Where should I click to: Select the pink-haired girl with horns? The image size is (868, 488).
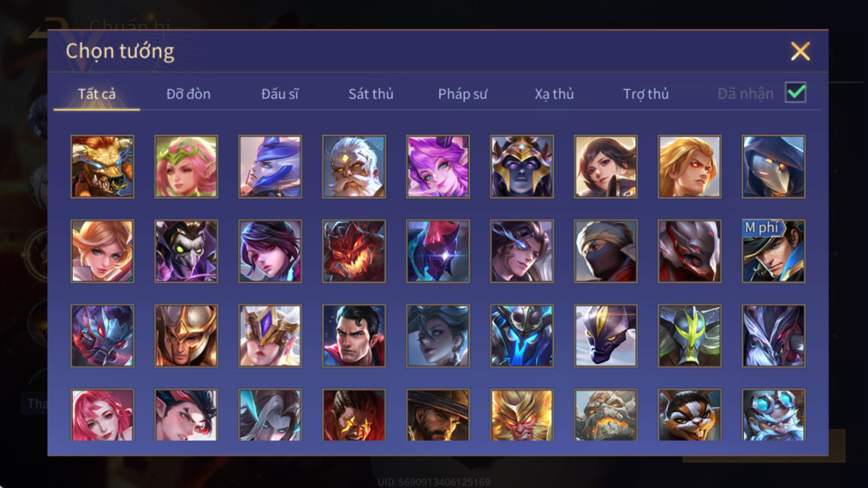(438, 166)
